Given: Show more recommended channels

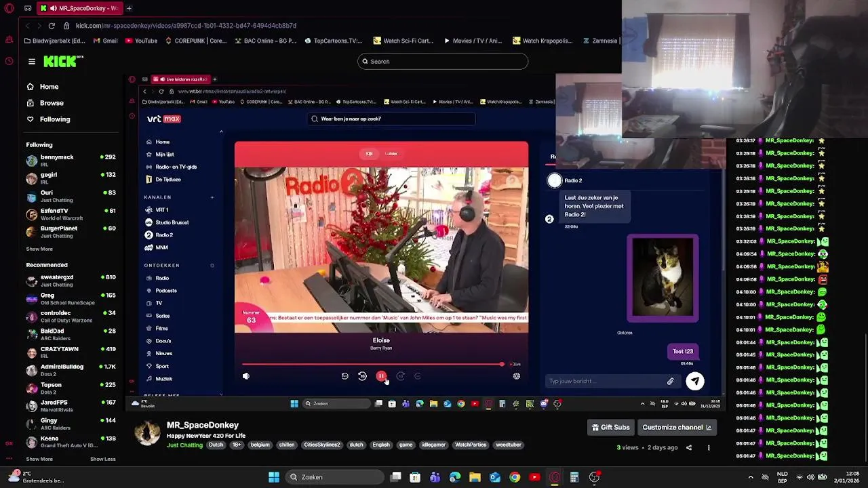Looking at the screenshot, I should click(39, 459).
